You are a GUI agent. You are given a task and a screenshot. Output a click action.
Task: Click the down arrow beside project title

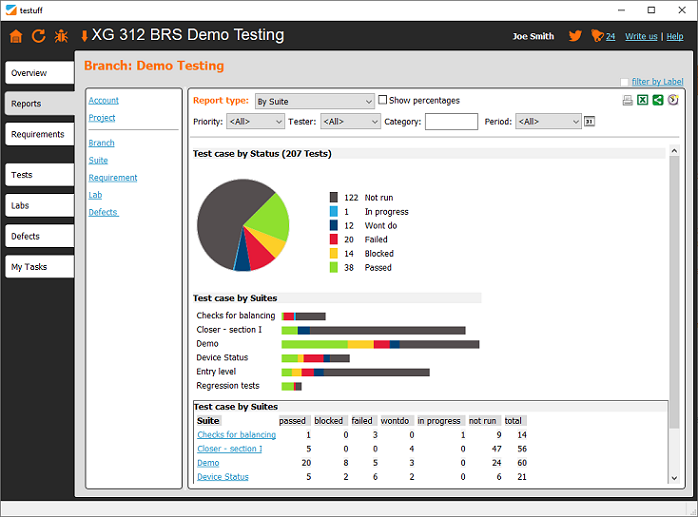click(x=84, y=36)
